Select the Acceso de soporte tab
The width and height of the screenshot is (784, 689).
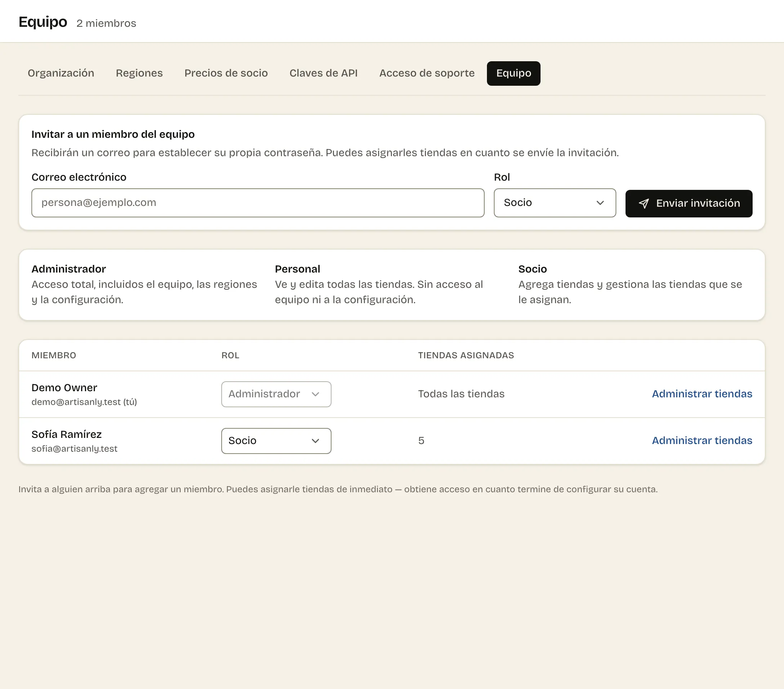pos(427,73)
